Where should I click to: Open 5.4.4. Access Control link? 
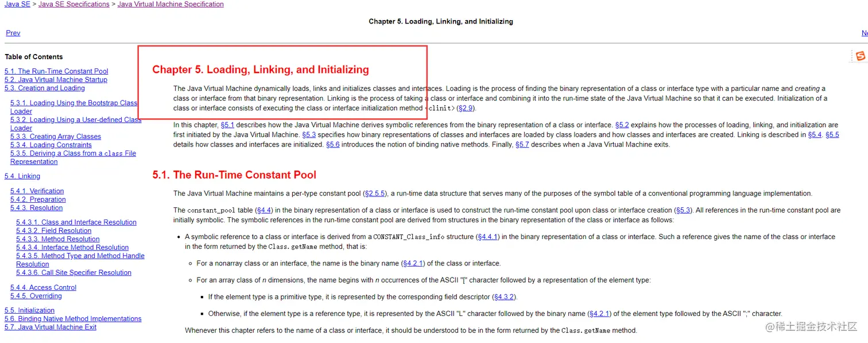pos(43,288)
